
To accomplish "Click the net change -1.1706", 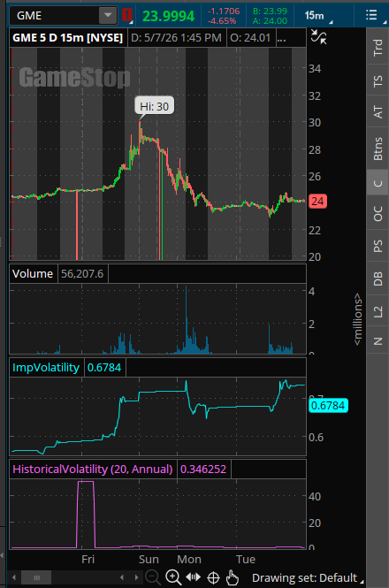I will click(224, 11).
